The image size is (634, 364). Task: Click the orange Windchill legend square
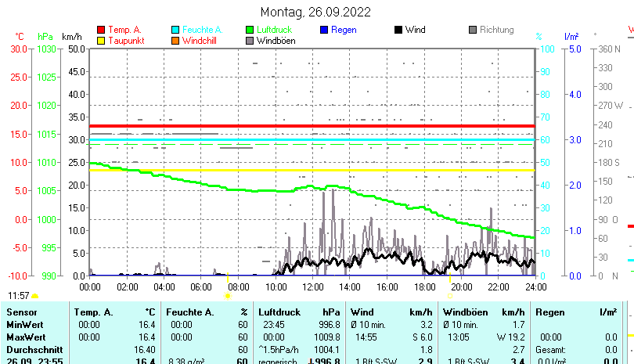click(175, 40)
